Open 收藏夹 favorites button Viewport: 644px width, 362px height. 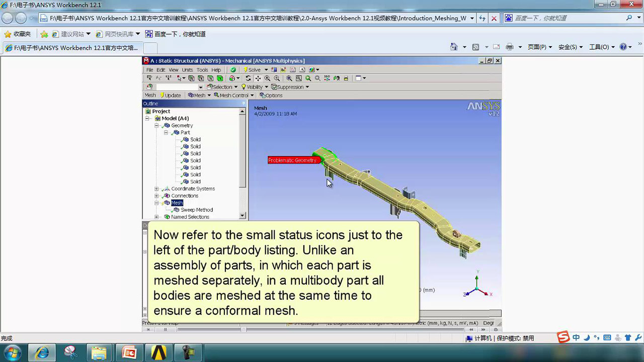[17, 34]
